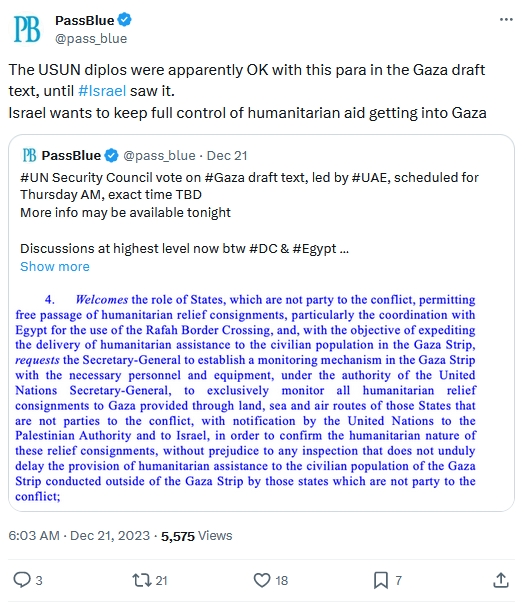Click the repost arrows icon

coord(142,580)
